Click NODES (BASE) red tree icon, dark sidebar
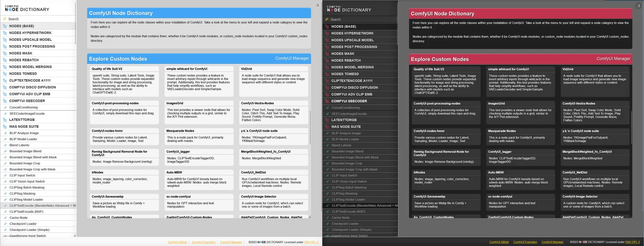The height and width of the screenshot is (246, 644). 327,26
